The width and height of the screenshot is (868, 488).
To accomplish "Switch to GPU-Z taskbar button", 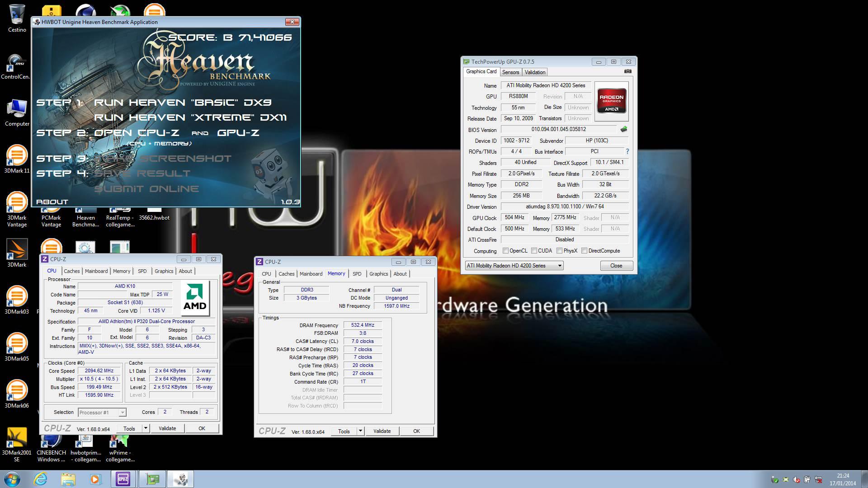I will (152, 479).
